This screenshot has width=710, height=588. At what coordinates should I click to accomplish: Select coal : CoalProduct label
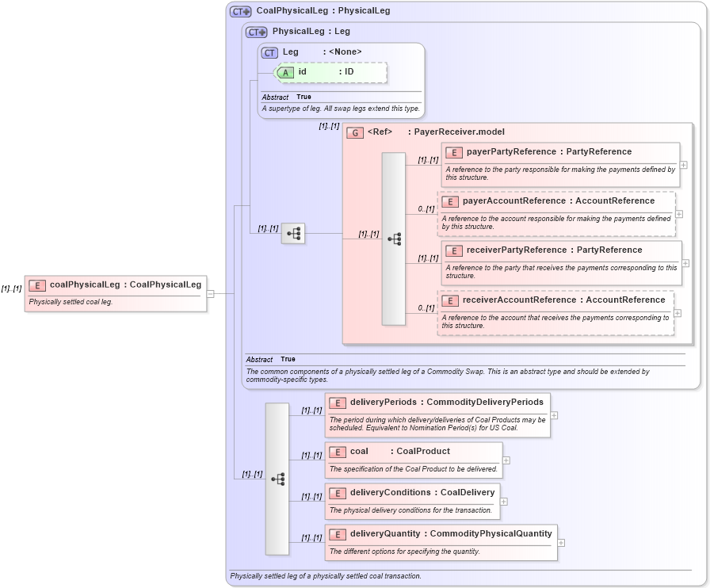(400, 451)
